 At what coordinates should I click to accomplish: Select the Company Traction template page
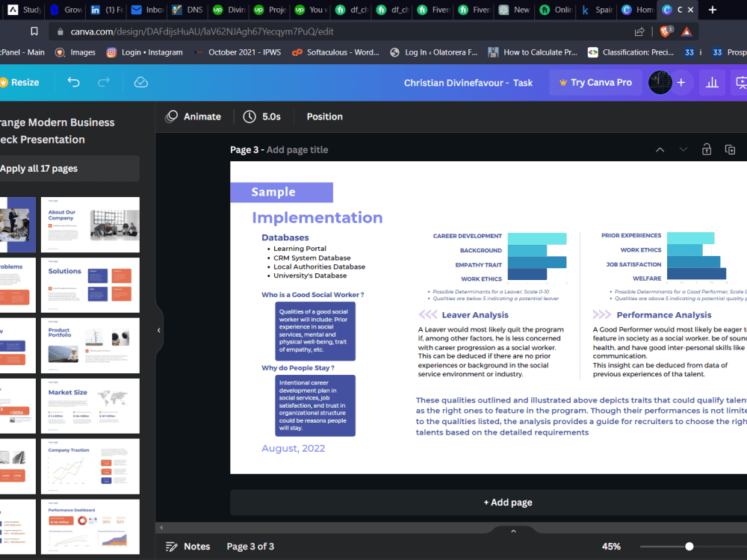coord(90,466)
